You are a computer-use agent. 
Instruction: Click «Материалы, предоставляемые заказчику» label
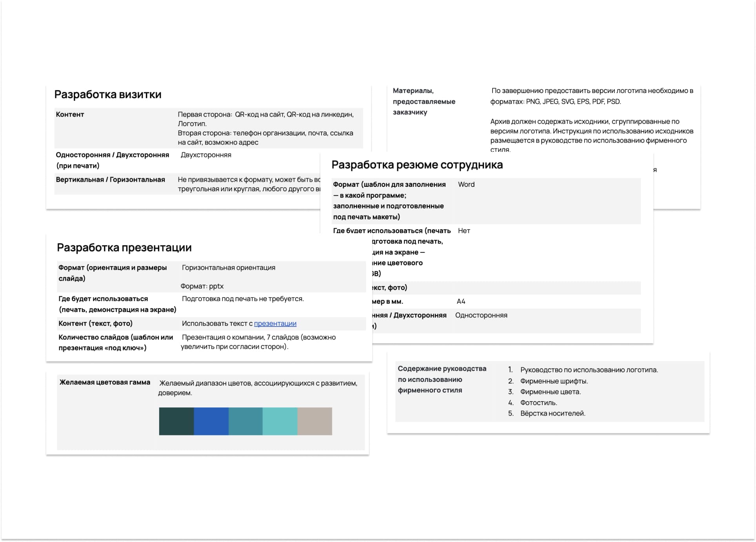pos(423,101)
